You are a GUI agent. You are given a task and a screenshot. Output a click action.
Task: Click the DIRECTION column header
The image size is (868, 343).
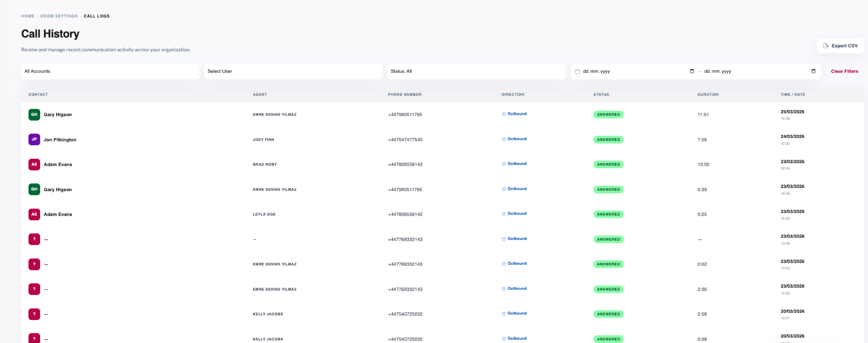point(513,94)
